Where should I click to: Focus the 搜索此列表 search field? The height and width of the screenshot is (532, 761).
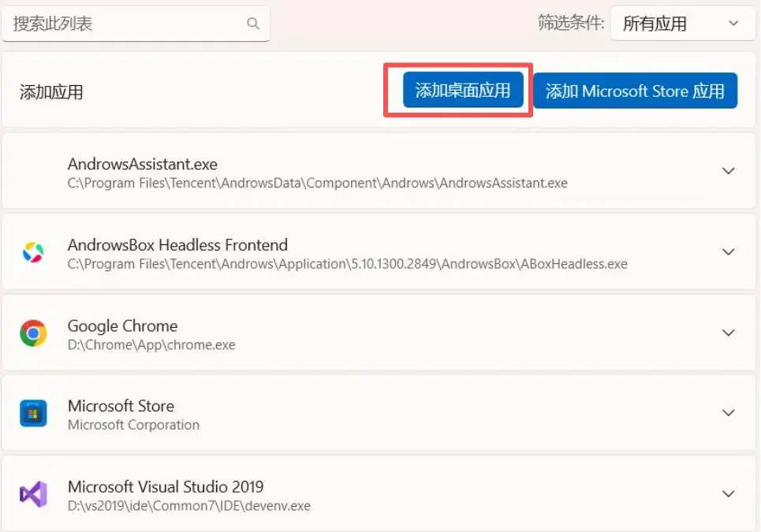click(x=136, y=24)
